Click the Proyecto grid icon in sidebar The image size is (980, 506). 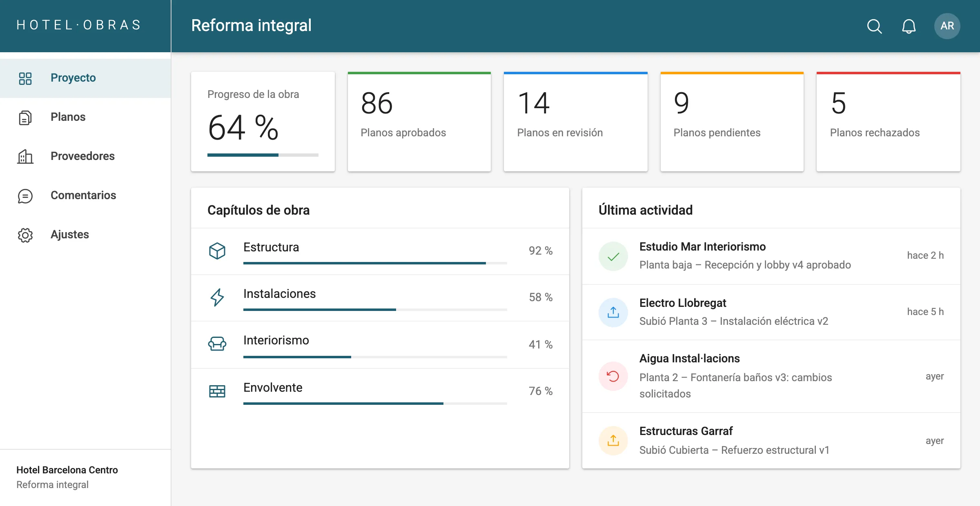click(x=25, y=78)
